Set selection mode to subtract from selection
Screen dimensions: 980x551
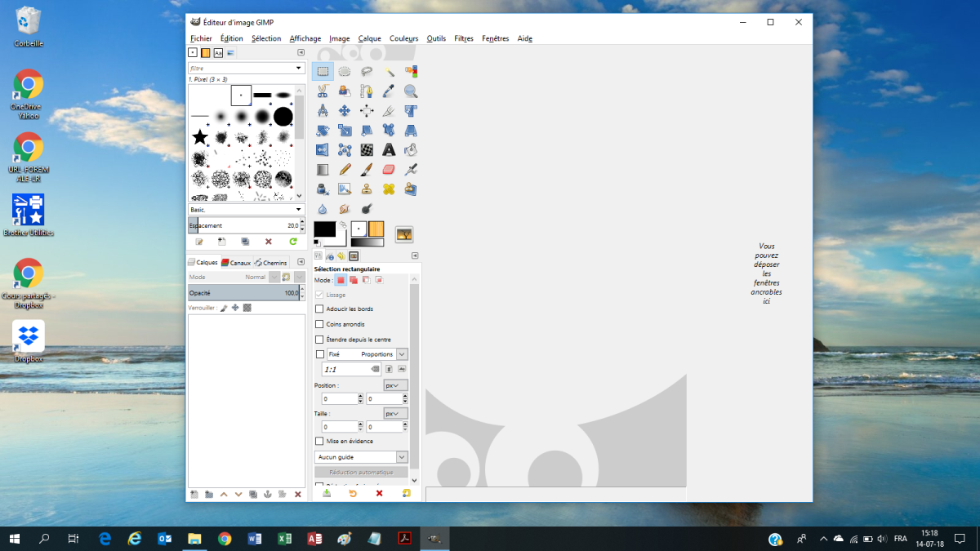coord(366,280)
